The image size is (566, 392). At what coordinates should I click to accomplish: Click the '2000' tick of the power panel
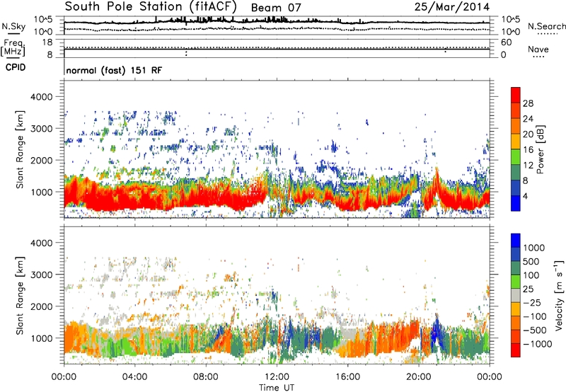point(42,160)
